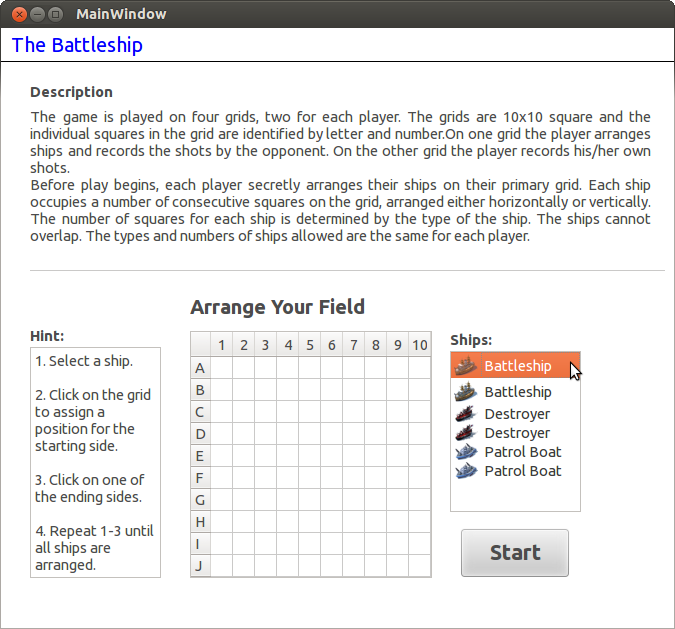
Task: Click grid row header C
Action: (200, 412)
